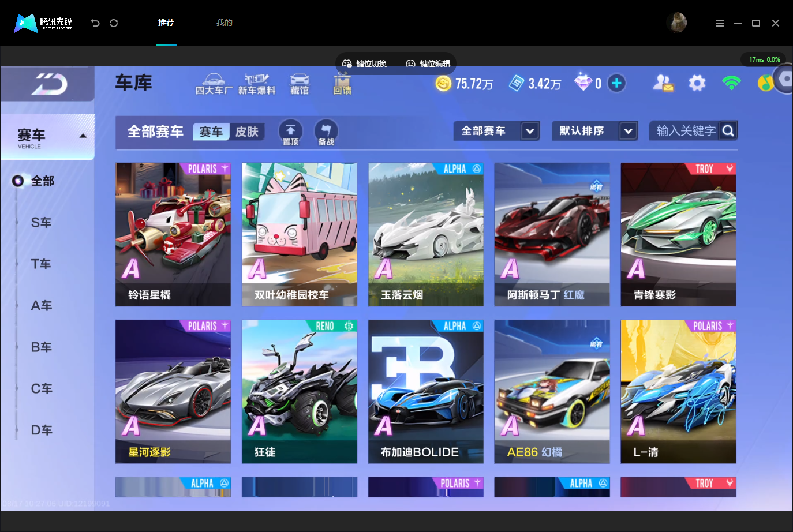This screenshot has height=532, width=793.
Task: Click the 3.42万 ticket balance
Action: (x=545, y=84)
